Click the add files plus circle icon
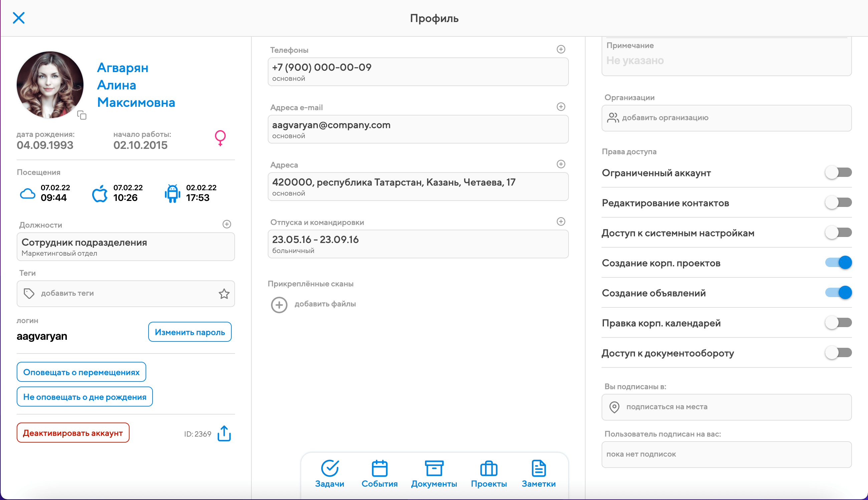The width and height of the screenshot is (868, 500). (279, 305)
